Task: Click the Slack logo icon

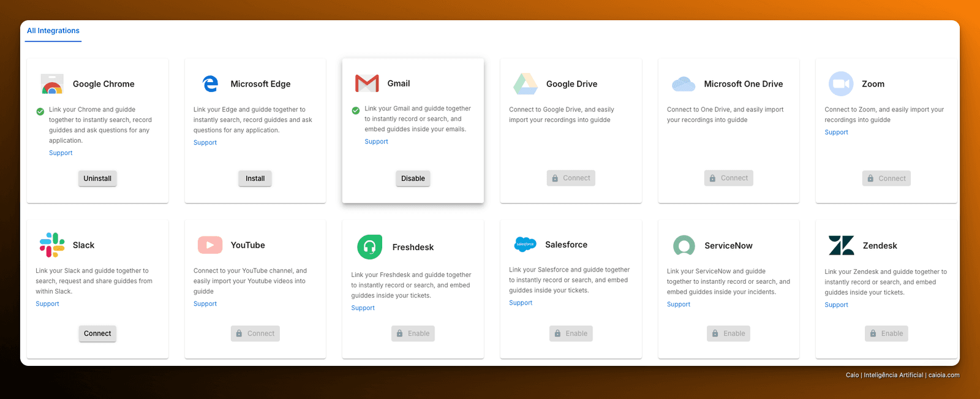Action: [52, 245]
